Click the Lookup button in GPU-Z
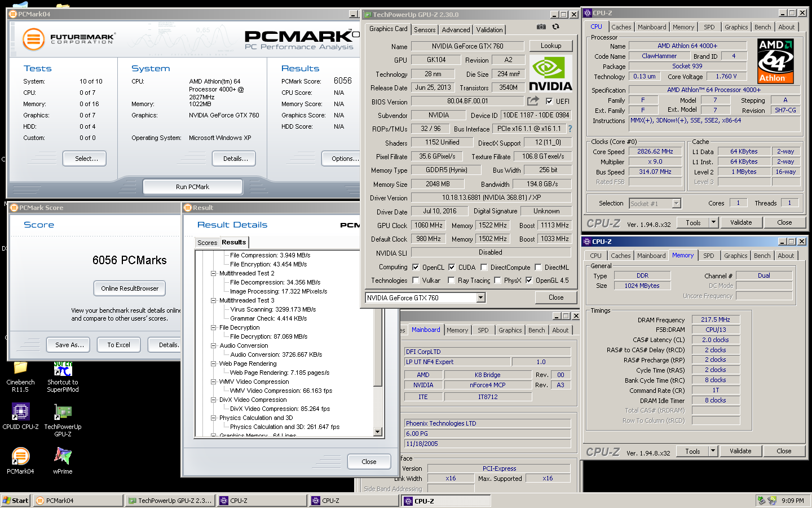The width and height of the screenshot is (812, 508). pos(551,46)
